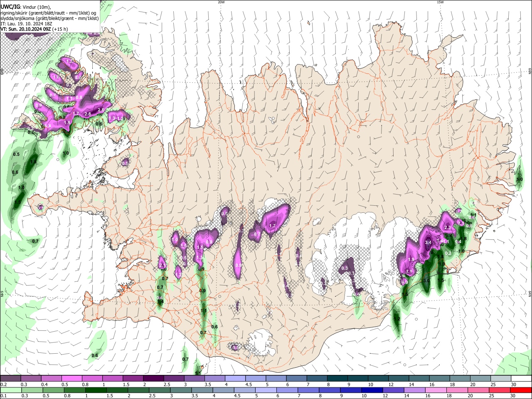The width and height of the screenshot is (532, 399).
Task: Click the darkest purple 2 swatch, top legend row
Action: (153, 379)
